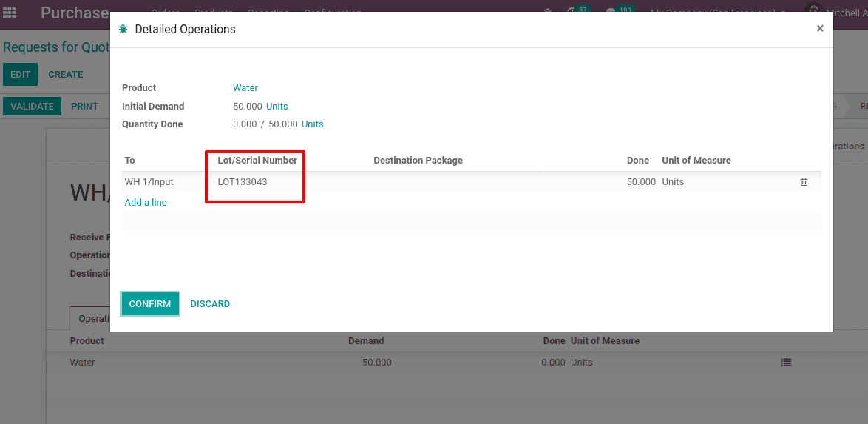Open detailed operations list icon in Water row
The width and height of the screenshot is (868, 424).
click(786, 363)
